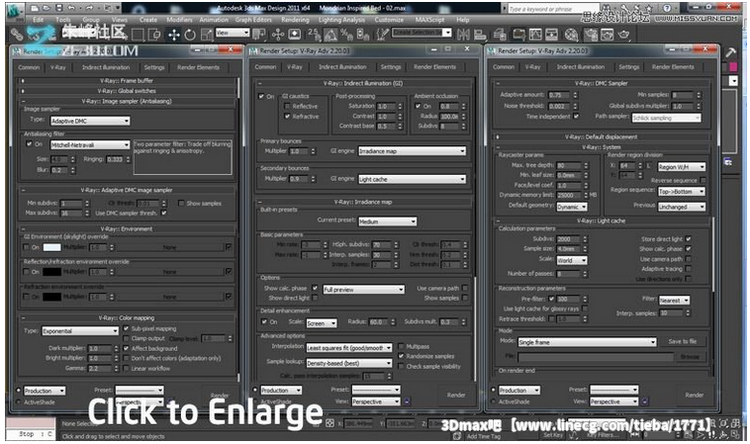Screen dimensions: 750x444
Task: Toggle Ambient occlusion On checkbox
Action: coord(418,106)
